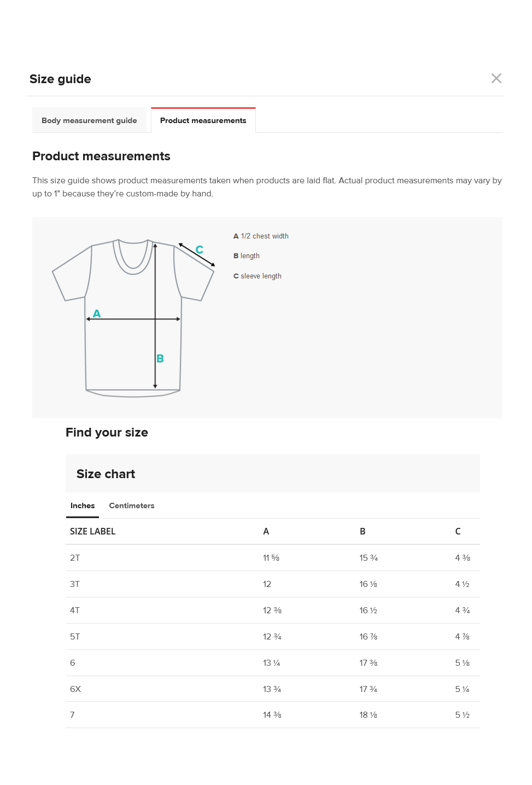Select the 4T size row
This screenshot has width=532, height=785.
273,610
